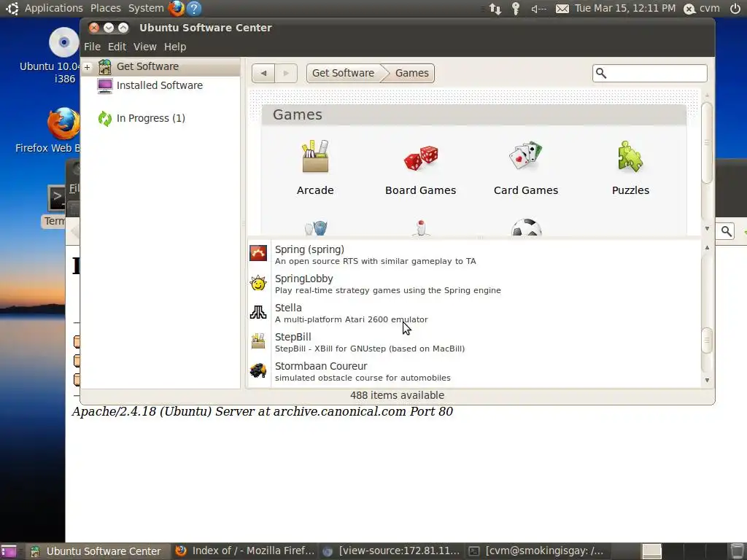The height and width of the screenshot is (560, 747).
Task: Select the Stella Atari emulator icon
Action: 258,312
